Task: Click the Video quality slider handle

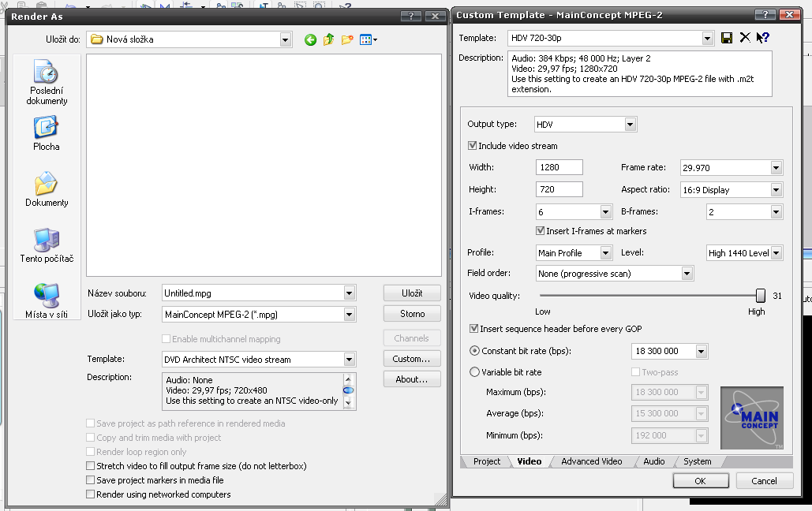Action: [x=760, y=296]
